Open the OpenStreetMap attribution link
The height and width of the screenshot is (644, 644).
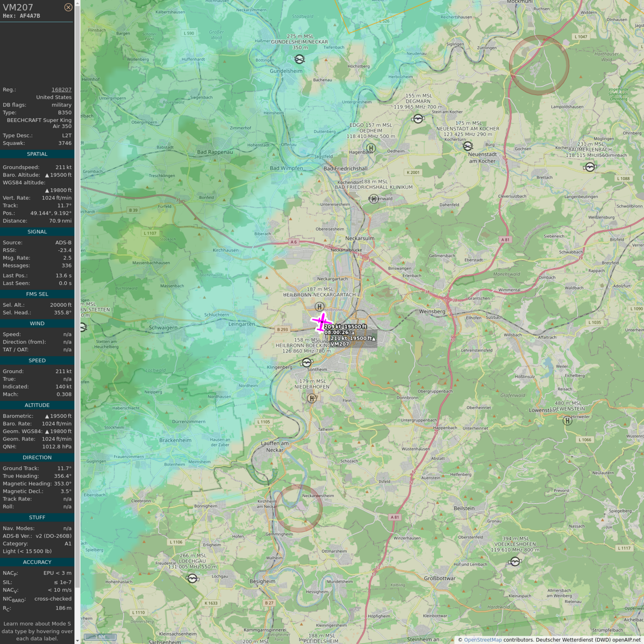(483, 640)
